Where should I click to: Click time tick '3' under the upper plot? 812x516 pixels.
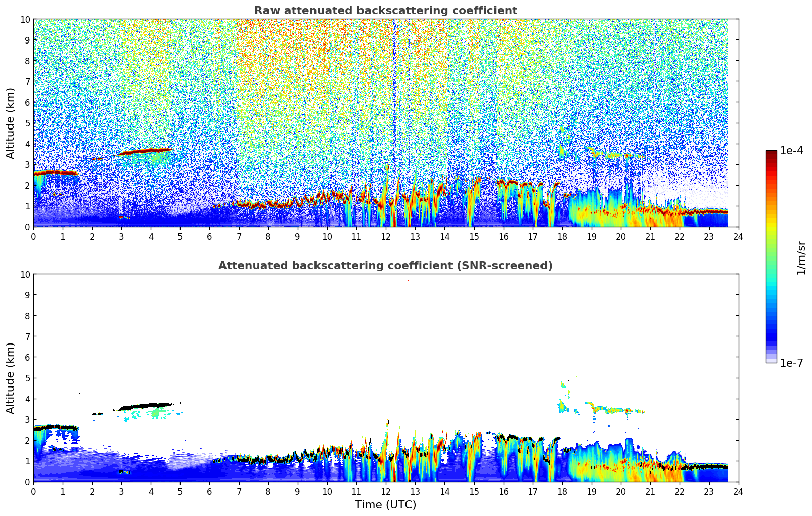121,236
